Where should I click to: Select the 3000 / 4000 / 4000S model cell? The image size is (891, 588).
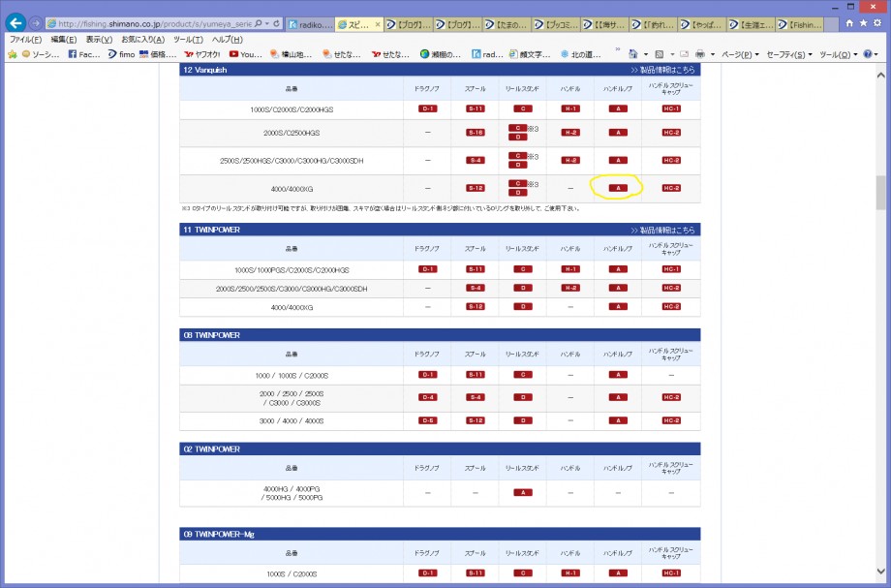pyautogui.click(x=292, y=421)
